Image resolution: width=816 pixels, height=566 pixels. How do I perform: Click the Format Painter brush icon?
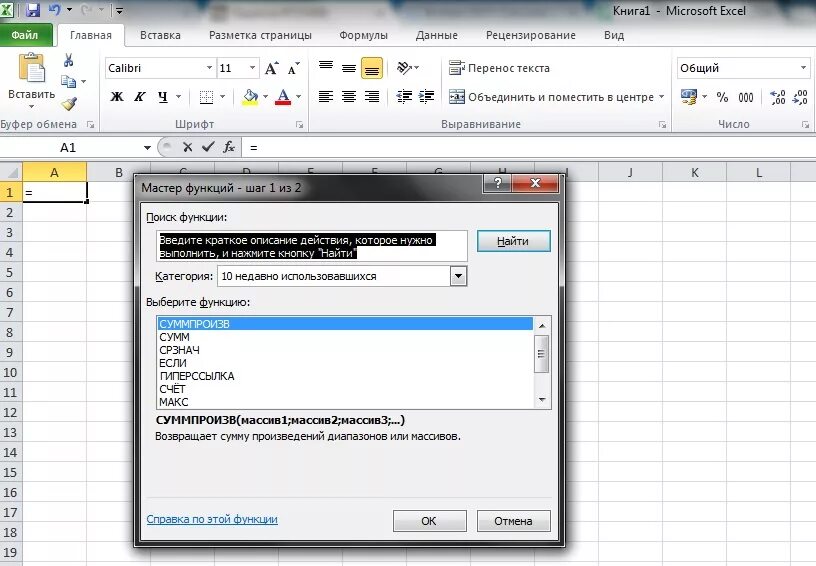[69, 104]
